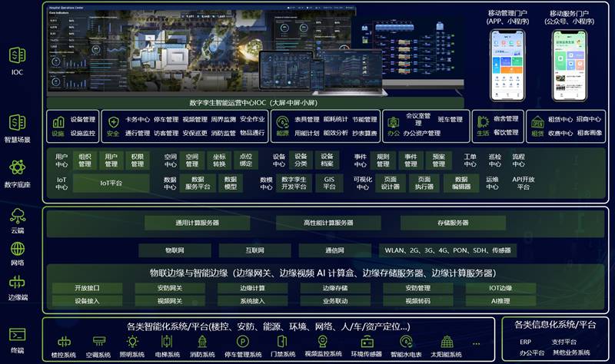Click the IoT平台 block

click(x=111, y=184)
